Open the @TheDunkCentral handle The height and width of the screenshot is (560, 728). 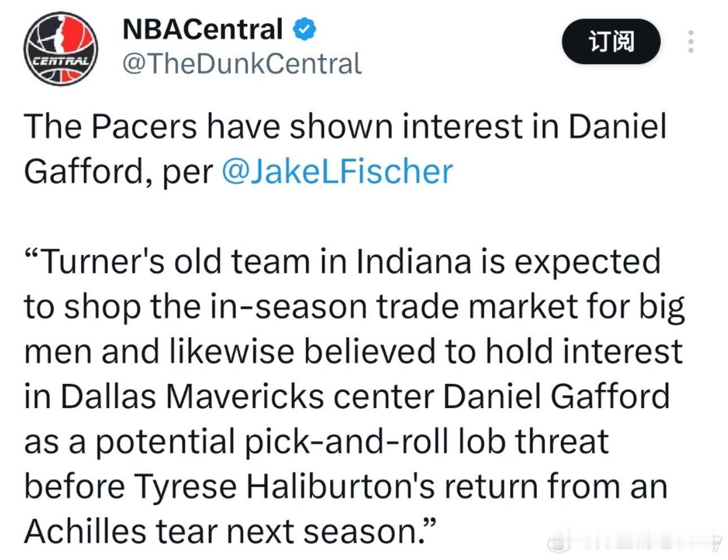[242, 64]
